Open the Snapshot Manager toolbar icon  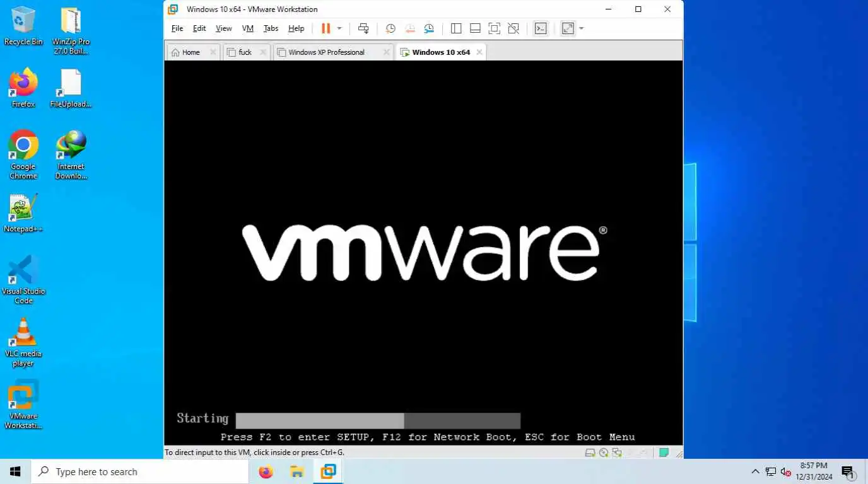click(429, 28)
